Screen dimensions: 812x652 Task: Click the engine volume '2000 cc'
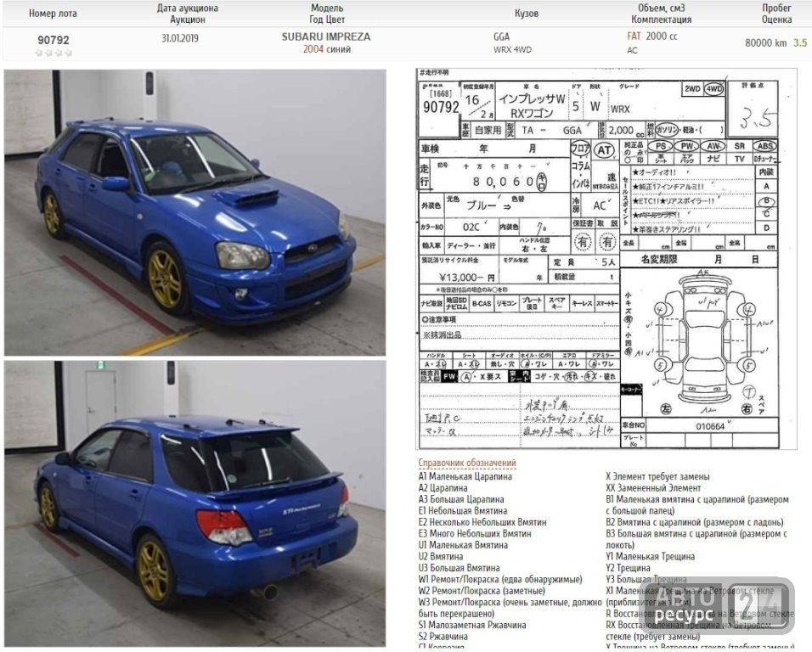pos(662,37)
